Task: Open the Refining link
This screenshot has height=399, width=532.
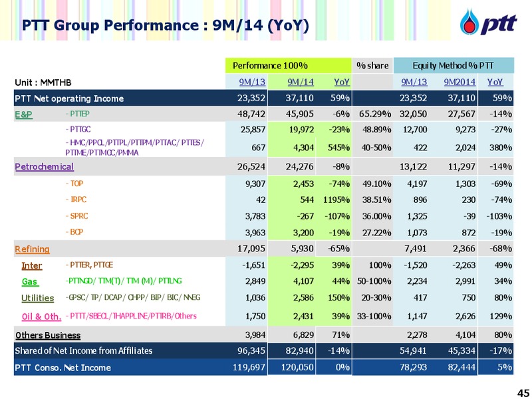Action: point(32,249)
